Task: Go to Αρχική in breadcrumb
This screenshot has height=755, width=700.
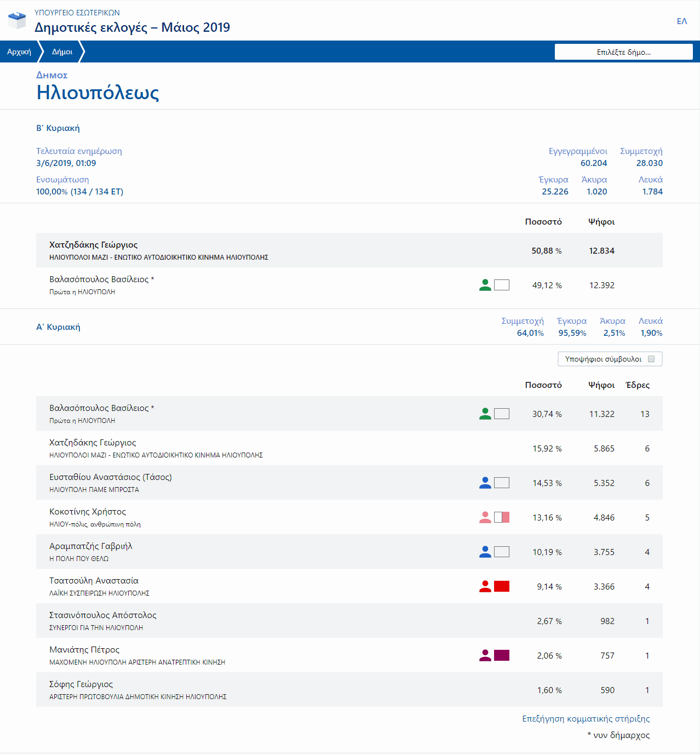Action: [x=19, y=52]
